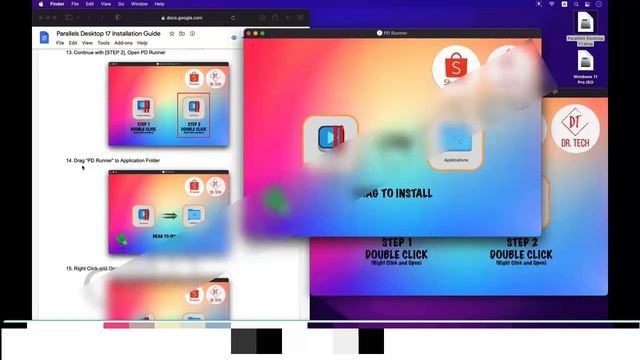Screen dimensions: 640x360
Task: Click the move to folder icon in Docs
Action: pos(182,33)
